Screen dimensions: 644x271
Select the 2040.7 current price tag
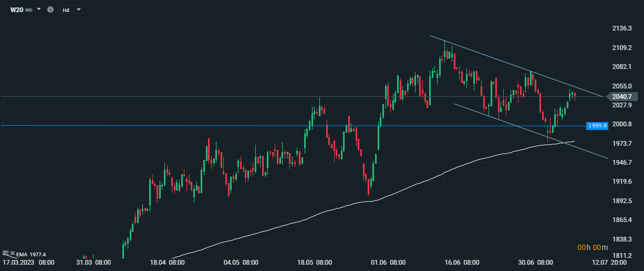(x=621, y=96)
